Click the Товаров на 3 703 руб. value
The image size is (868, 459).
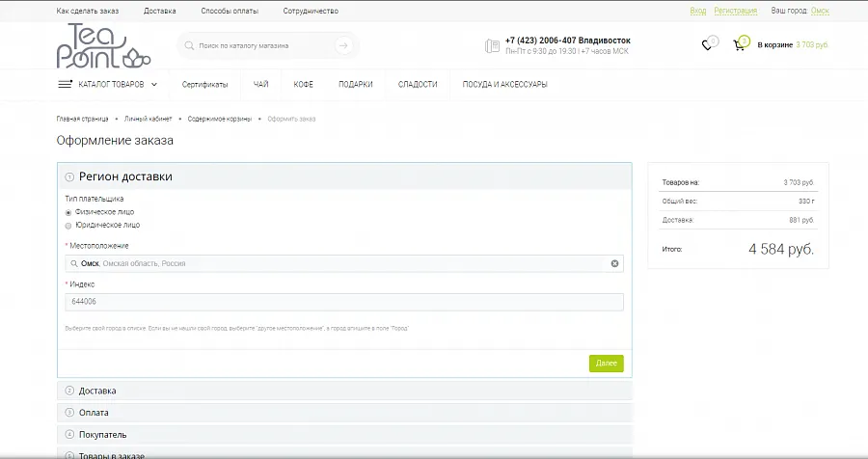coord(799,182)
